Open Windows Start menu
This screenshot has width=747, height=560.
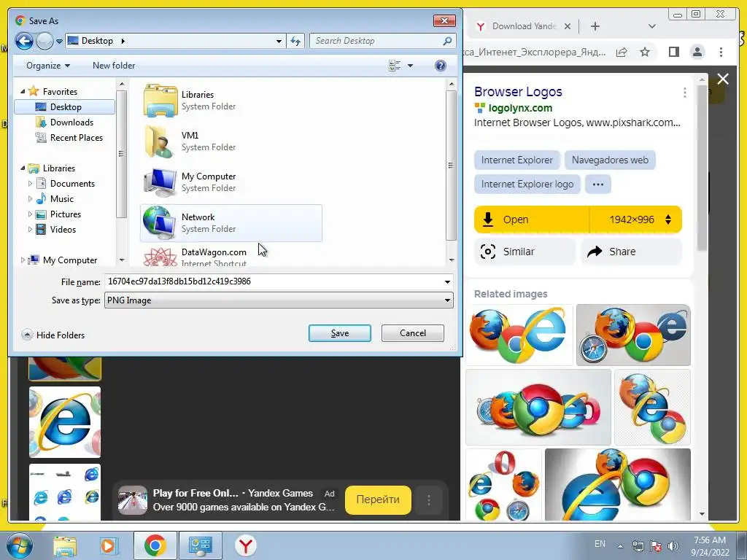(x=18, y=545)
